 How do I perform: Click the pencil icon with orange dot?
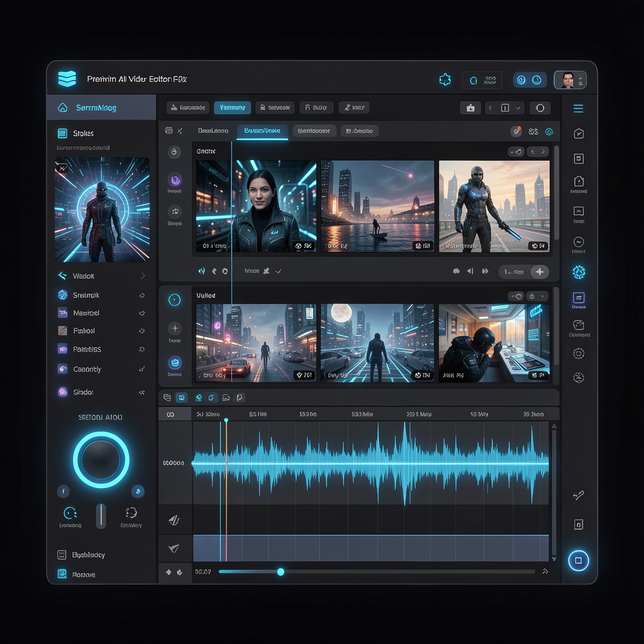point(516,131)
